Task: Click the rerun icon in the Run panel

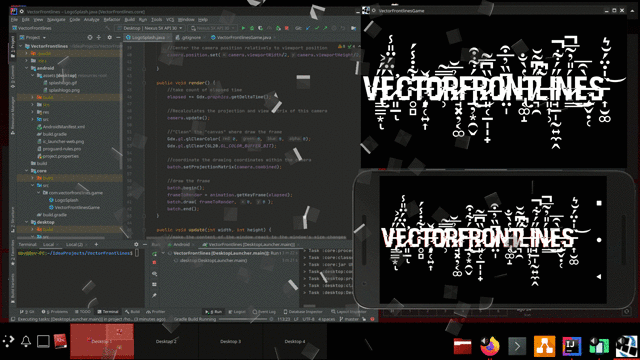Action: 154,254
